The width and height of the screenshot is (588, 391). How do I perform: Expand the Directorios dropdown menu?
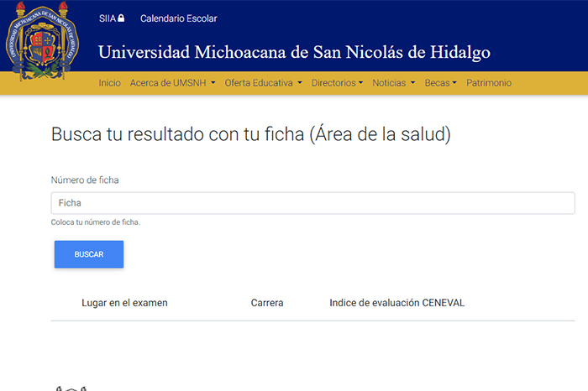(337, 83)
